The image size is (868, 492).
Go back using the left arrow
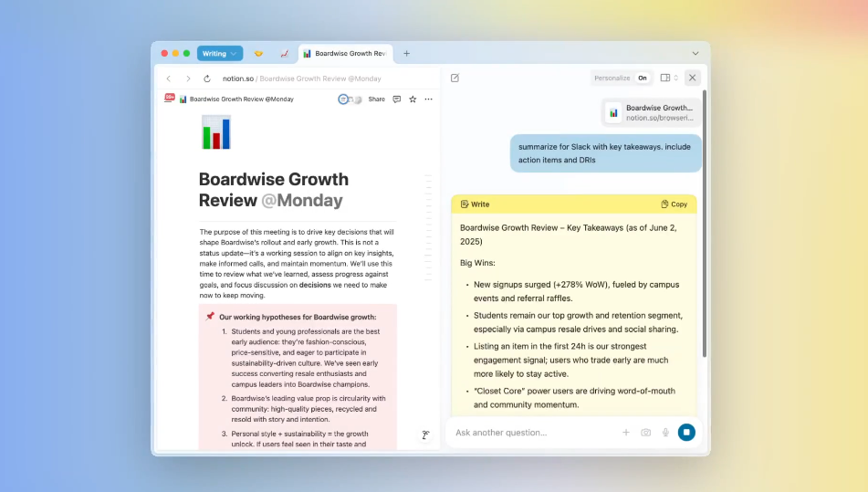(x=169, y=79)
